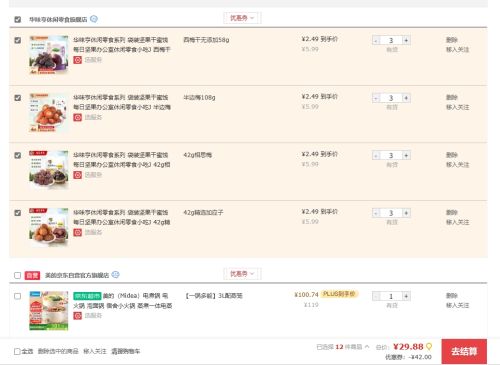The width and height of the screenshot is (500, 365).
Task: Uncheck the 42g相思梅 item checkbox
Action: point(18,155)
